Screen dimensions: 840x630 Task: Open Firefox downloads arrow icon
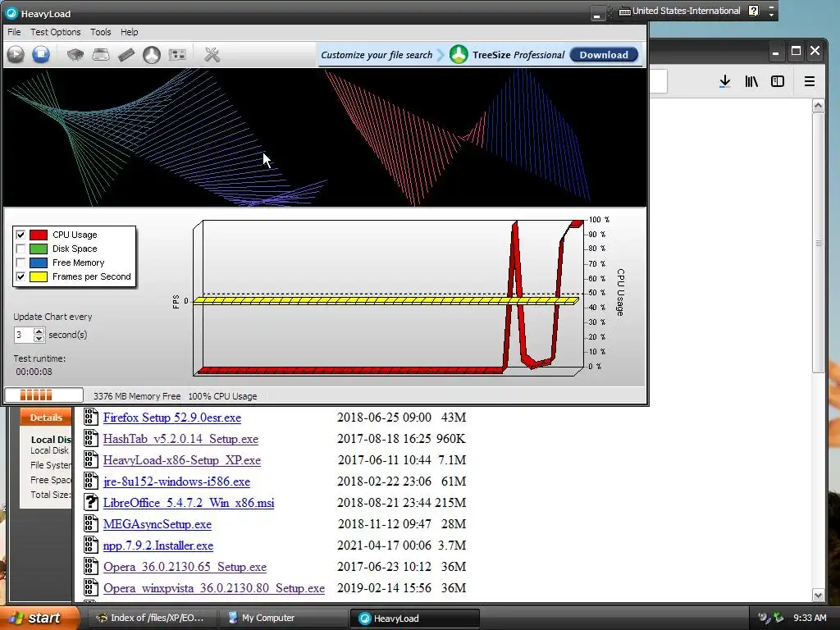click(725, 81)
